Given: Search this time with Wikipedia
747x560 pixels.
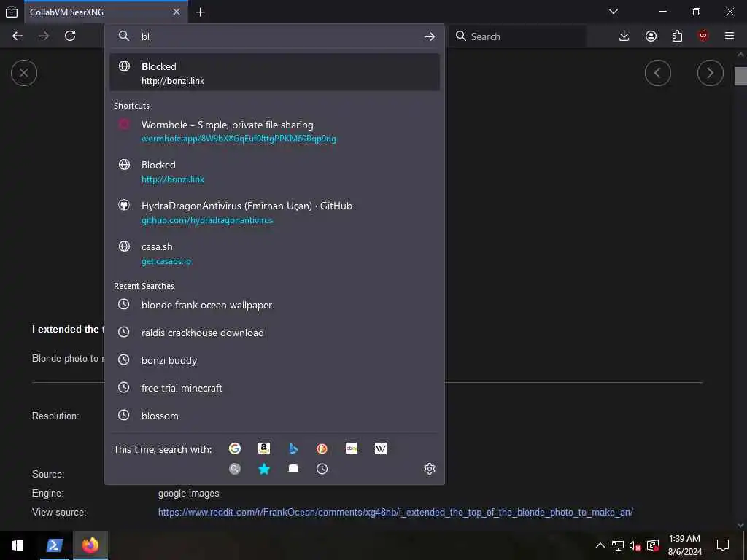Looking at the screenshot, I should tap(381, 448).
